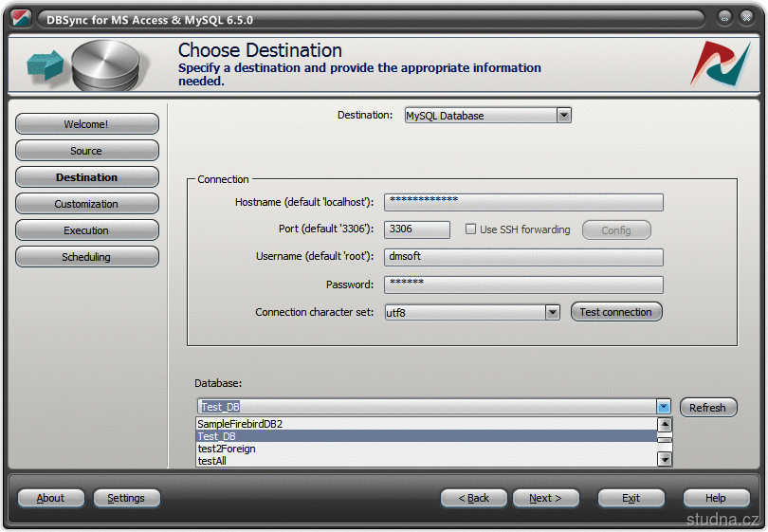Go to the Welcome! step
This screenshot has height=532, width=768.
click(86, 124)
